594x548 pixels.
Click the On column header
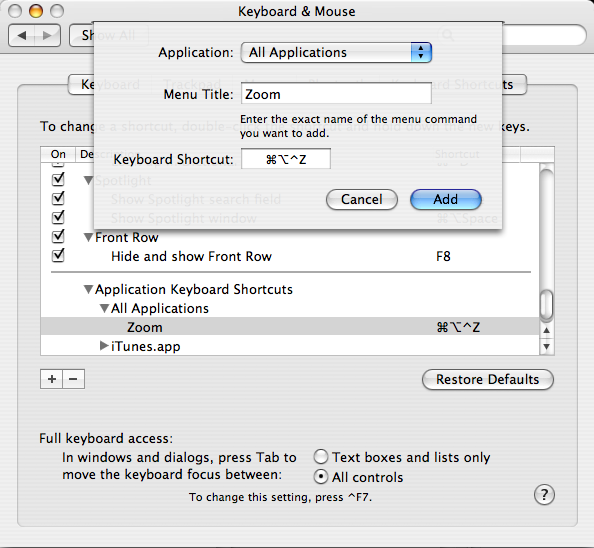click(x=58, y=155)
